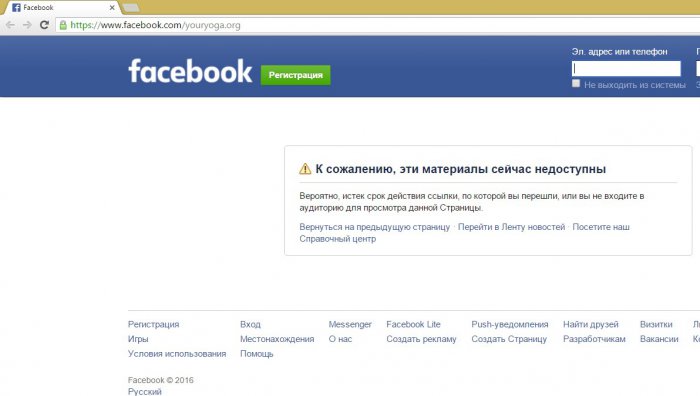Open the Найти друзей link
This screenshot has height=396, width=700.
point(591,324)
